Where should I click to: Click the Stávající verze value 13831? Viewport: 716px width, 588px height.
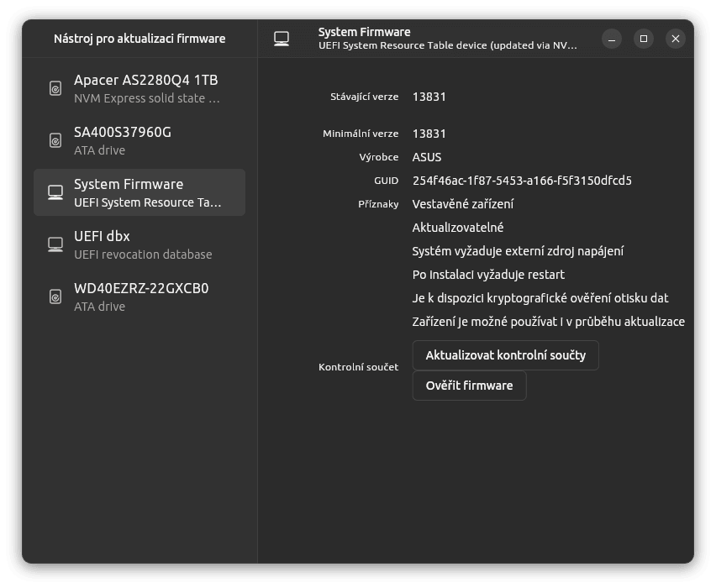coord(429,97)
